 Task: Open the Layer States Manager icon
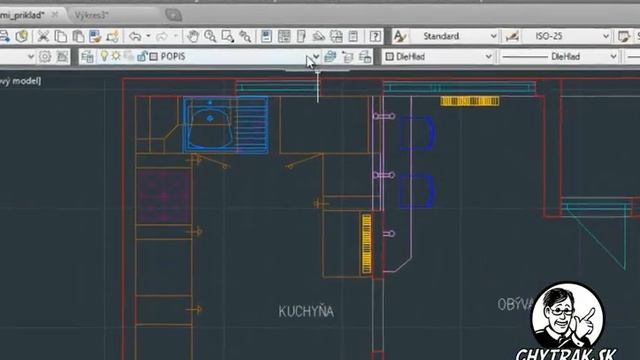coord(365,56)
